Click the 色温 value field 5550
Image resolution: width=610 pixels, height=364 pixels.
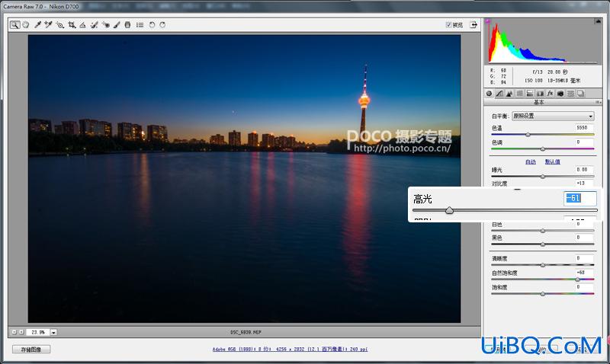pyautogui.click(x=584, y=128)
